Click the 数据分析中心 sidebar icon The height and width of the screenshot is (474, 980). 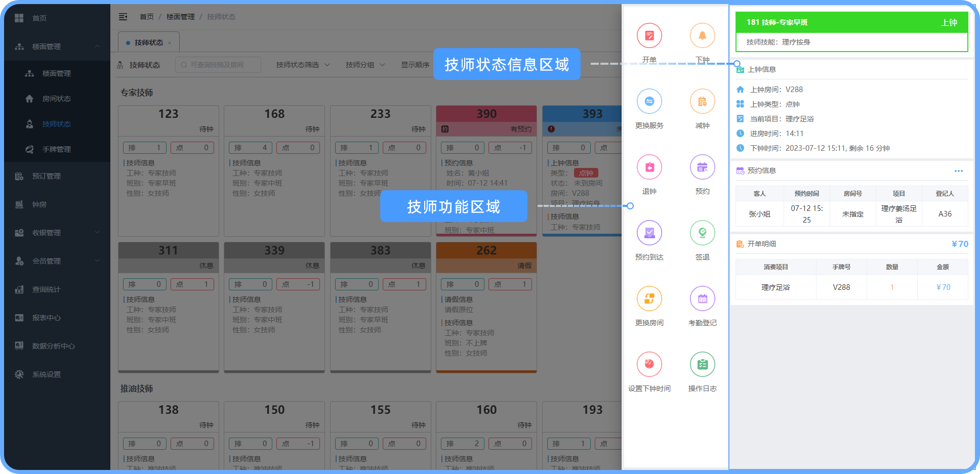tap(19, 346)
